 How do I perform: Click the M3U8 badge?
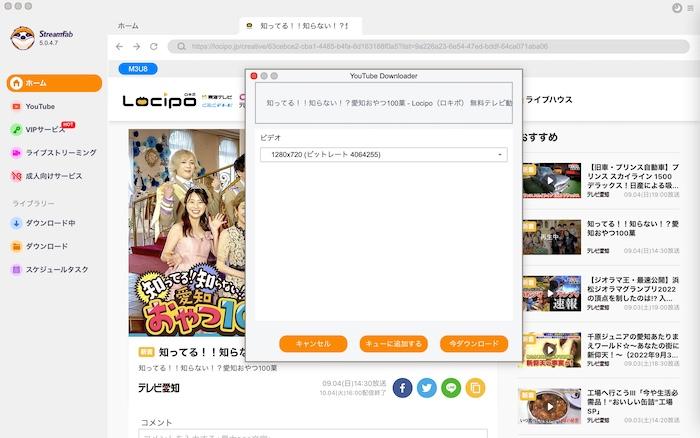point(138,69)
